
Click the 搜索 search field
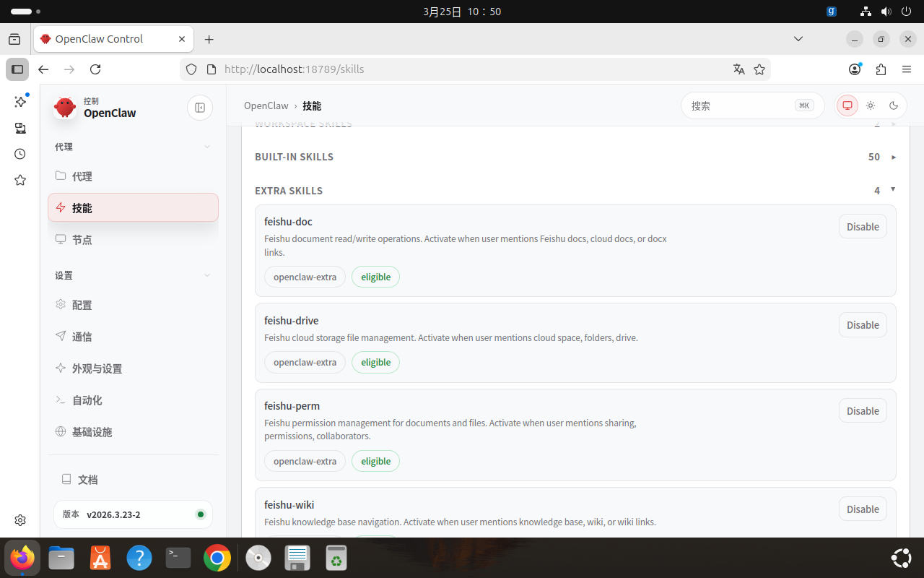tap(753, 105)
